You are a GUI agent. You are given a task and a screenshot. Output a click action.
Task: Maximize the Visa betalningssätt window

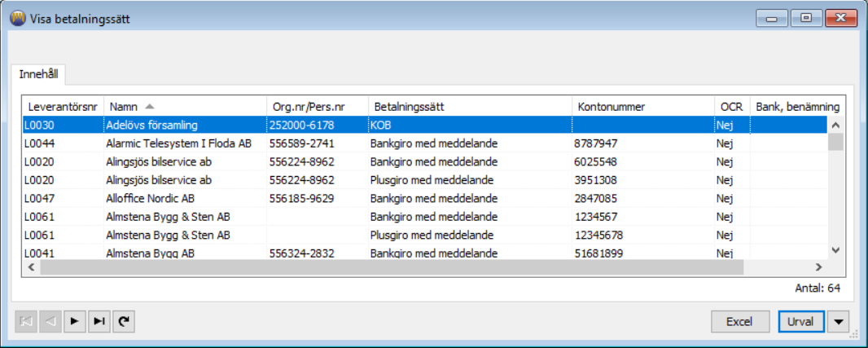pos(806,18)
